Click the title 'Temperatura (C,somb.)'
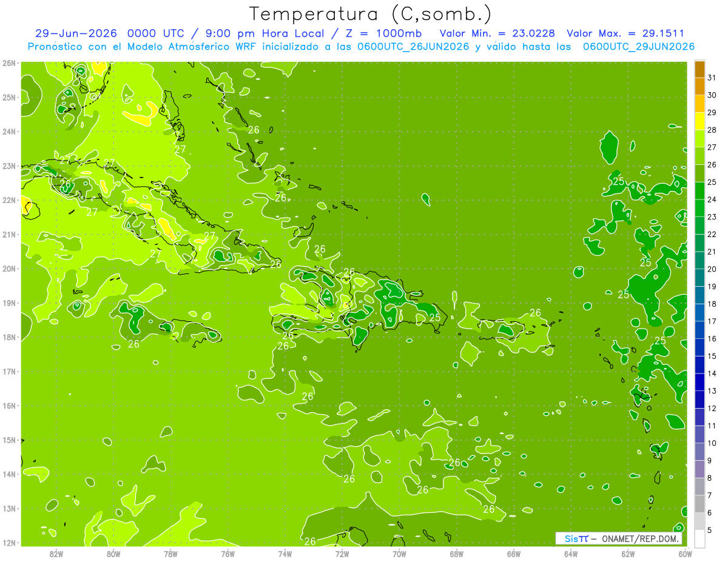 (x=371, y=14)
